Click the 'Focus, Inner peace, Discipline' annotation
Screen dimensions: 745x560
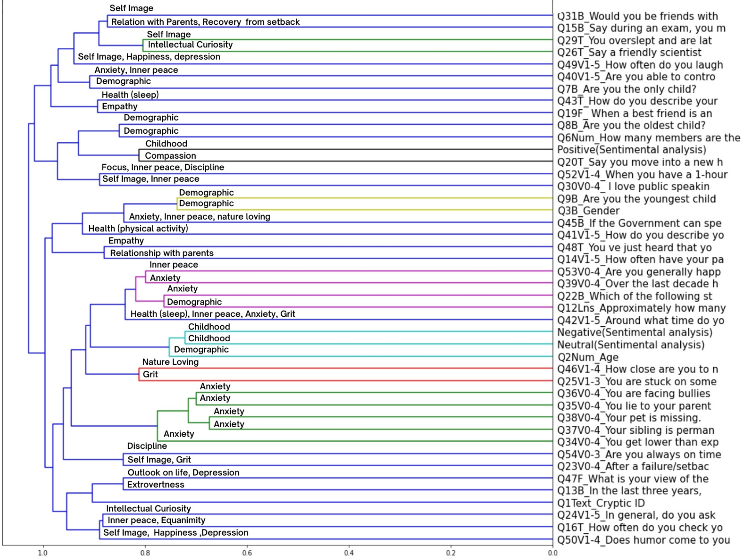tap(163, 168)
